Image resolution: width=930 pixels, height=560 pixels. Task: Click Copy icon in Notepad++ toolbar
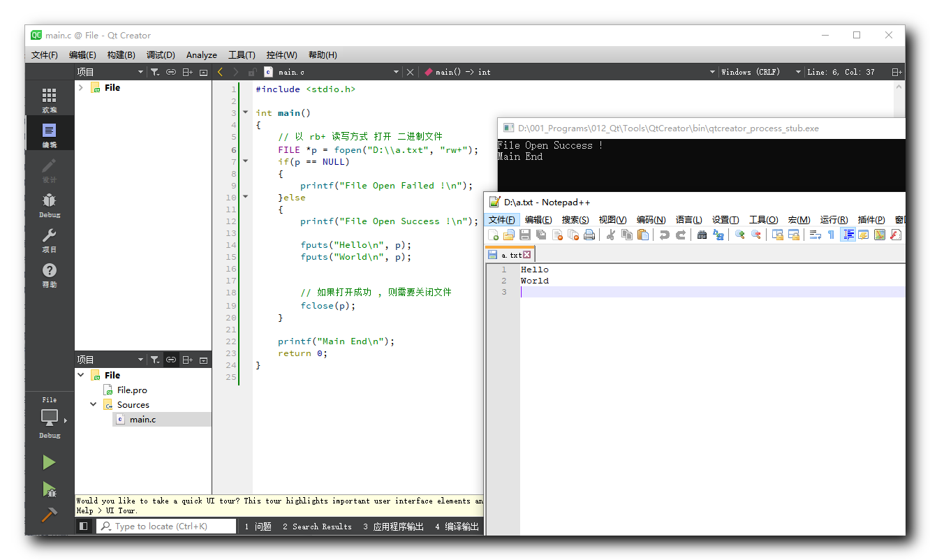click(x=627, y=235)
